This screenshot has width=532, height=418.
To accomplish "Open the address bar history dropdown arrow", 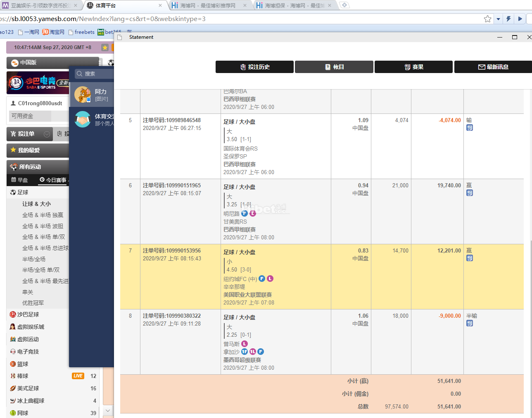I will tap(498, 19).
